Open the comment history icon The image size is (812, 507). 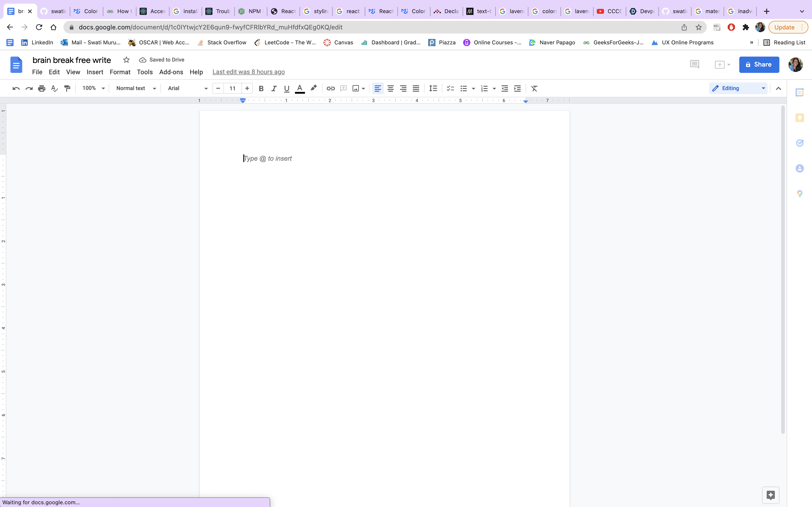[x=694, y=64]
